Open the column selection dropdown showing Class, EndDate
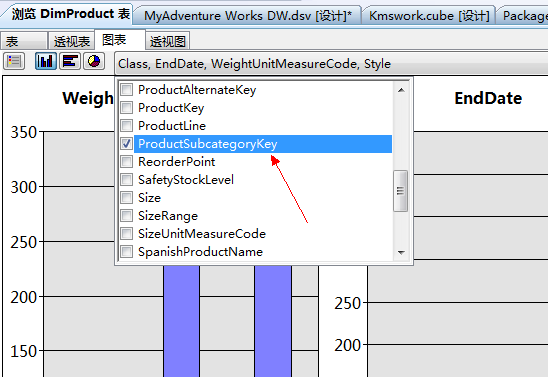548x377 pixels. (331, 64)
